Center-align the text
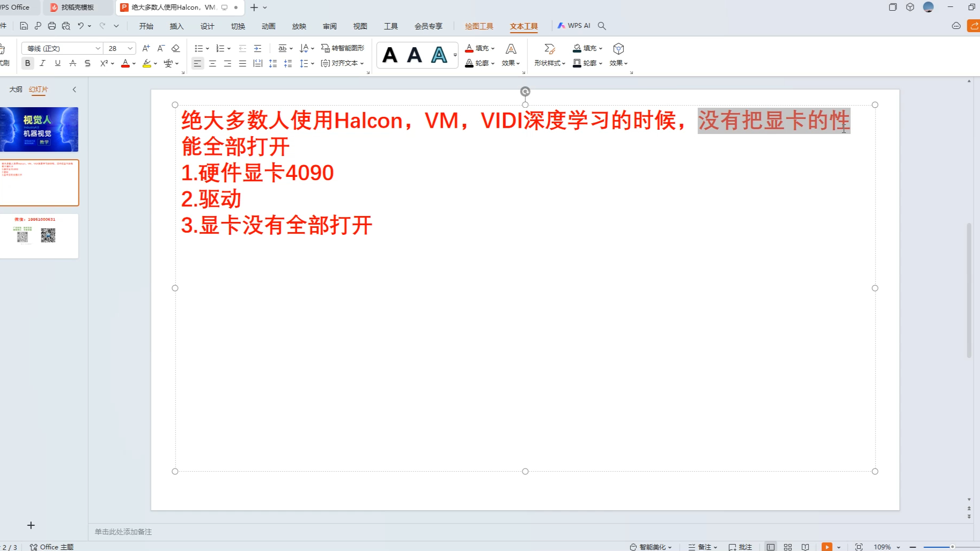 pyautogui.click(x=212, y=63)
